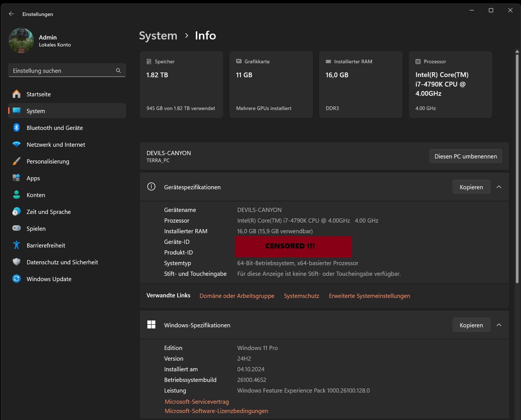The image size is (521, 420).
Task: Open Zeit und Sprache settings
Action: [67, 212]
